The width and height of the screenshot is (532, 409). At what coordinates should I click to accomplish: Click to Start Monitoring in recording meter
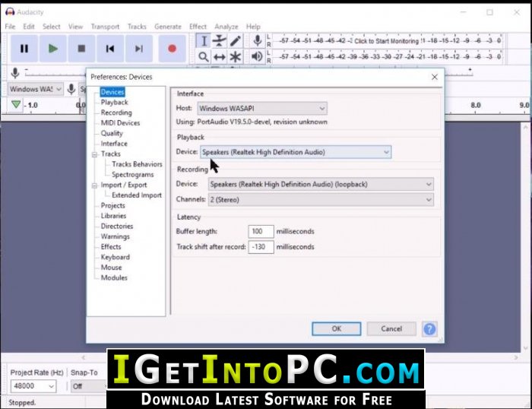pyautogui.click(x=386, y=41)
